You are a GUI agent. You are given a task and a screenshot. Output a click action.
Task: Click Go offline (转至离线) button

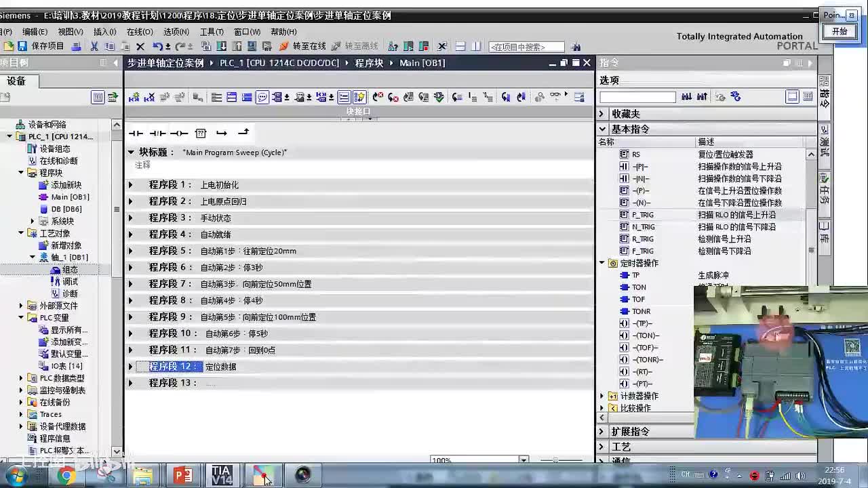click(x=355, y=46)
